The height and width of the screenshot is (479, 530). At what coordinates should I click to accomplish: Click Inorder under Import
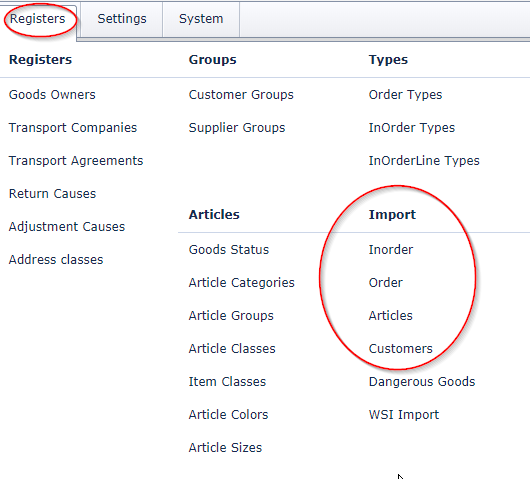391,250
